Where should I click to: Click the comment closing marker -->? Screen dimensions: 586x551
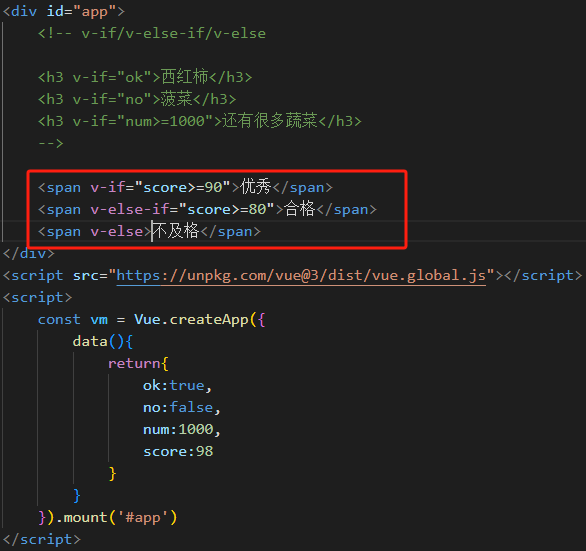(x=51, y=143)
